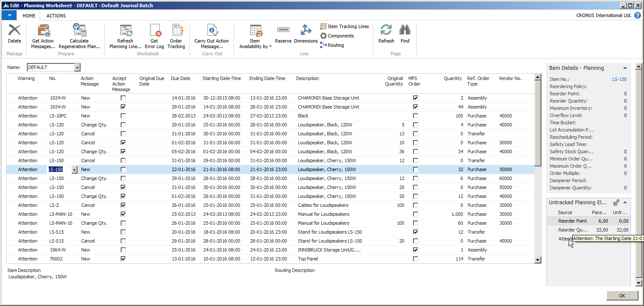The width and height of the screenshot is (644, 306).
Task: Click the Delete icon in ribbon
Action: point(14,31)
